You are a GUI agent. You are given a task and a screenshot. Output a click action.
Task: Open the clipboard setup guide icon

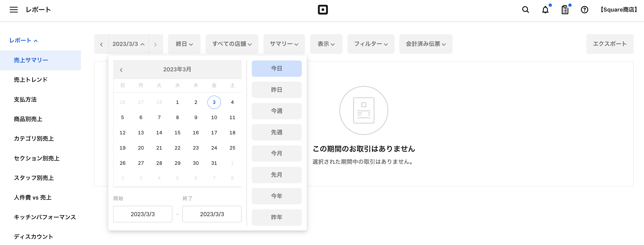[x=565, y=10]
